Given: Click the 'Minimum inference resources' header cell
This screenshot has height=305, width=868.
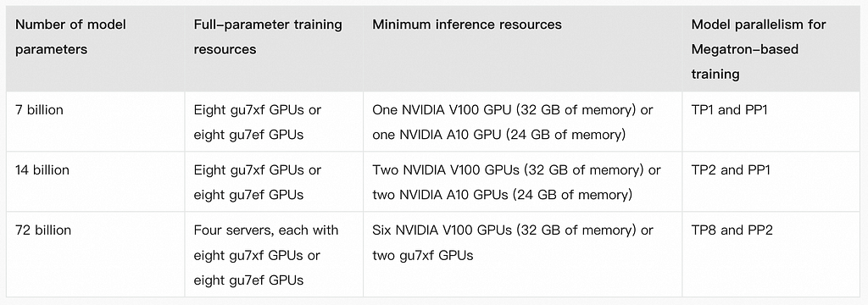Looking at the screenshot, I should 522,48.
